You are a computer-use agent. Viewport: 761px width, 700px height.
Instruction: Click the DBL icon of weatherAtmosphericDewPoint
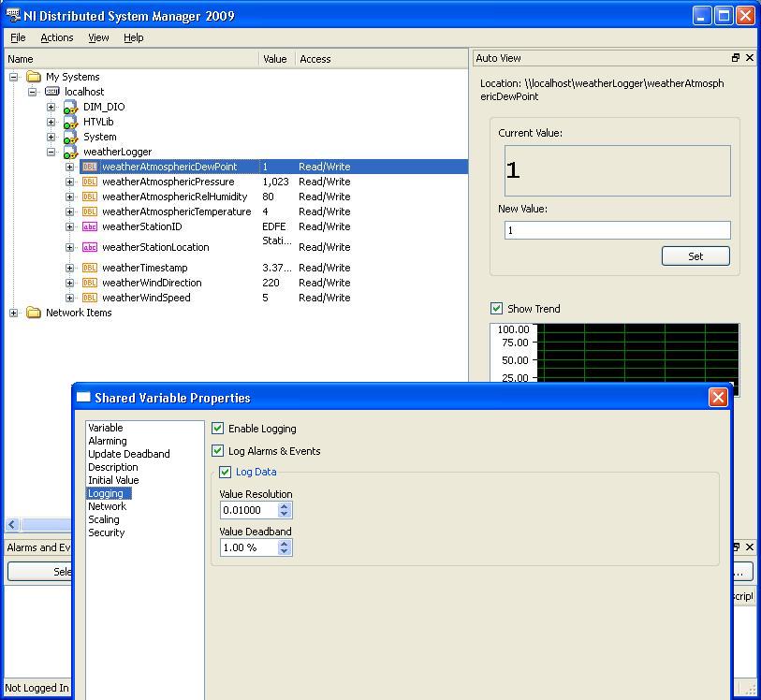[89, 167]
